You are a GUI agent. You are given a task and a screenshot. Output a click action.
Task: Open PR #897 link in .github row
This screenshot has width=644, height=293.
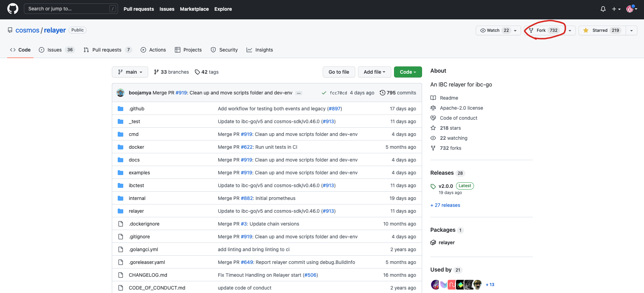[334, 109]
